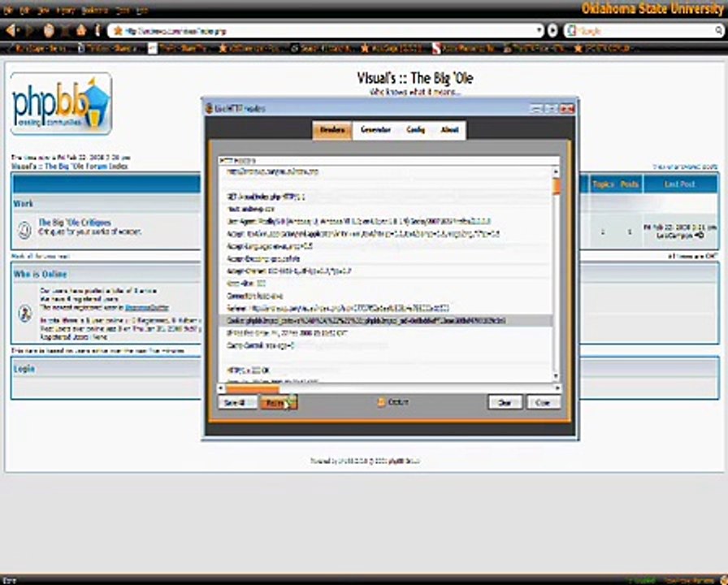Click the View unanswered posts link
The width and height of the screenshot is (728, 585).
click(x=685, y=167)
